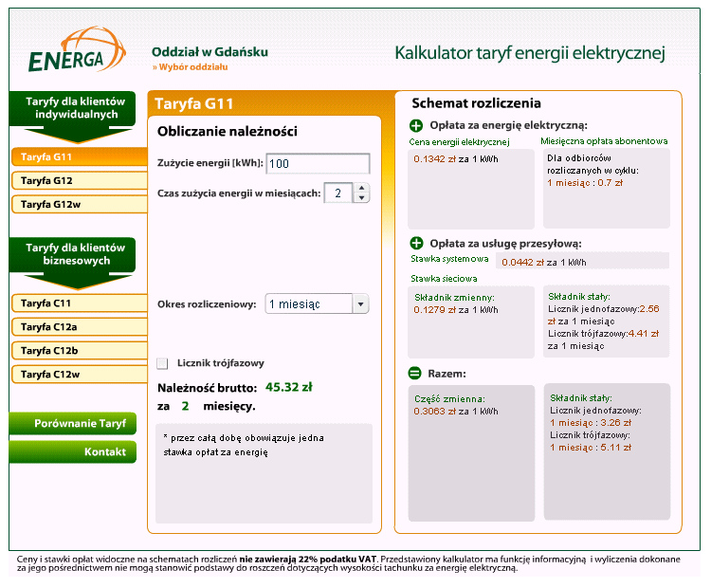Toggle the Licznik trójfazowy checkbox
The image size is (711, 588).
coord(162,363)
